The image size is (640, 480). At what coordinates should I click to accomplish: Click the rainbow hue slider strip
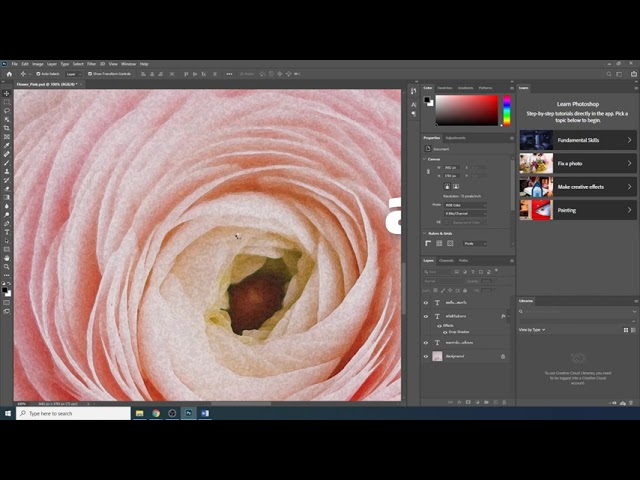507,110
